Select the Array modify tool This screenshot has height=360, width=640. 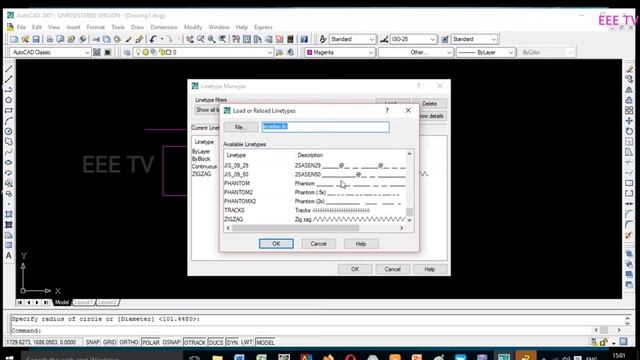(629, 110)
